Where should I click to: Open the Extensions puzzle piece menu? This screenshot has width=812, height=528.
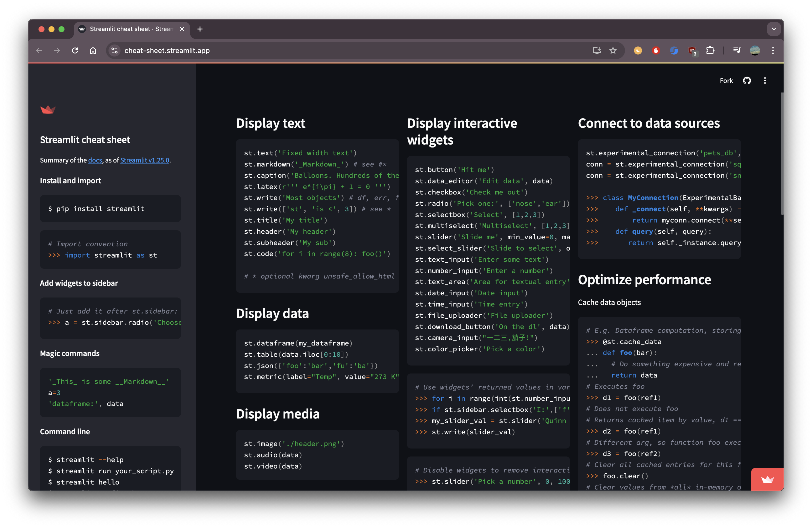click(710, 50)
